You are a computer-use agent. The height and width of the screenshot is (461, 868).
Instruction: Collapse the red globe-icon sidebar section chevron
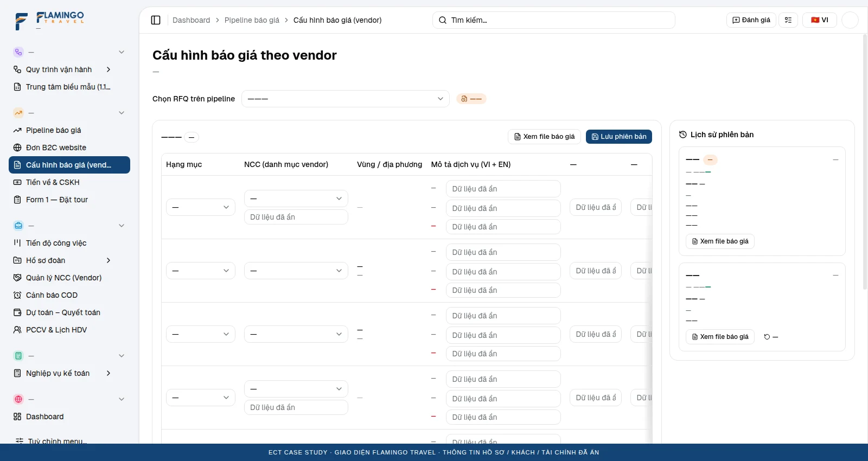pyautogui.click(x=122, y=399)
